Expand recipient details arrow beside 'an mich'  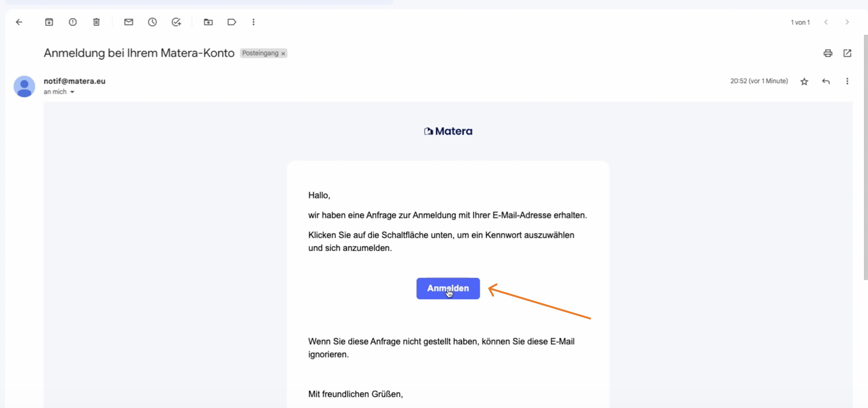[72, 92]
